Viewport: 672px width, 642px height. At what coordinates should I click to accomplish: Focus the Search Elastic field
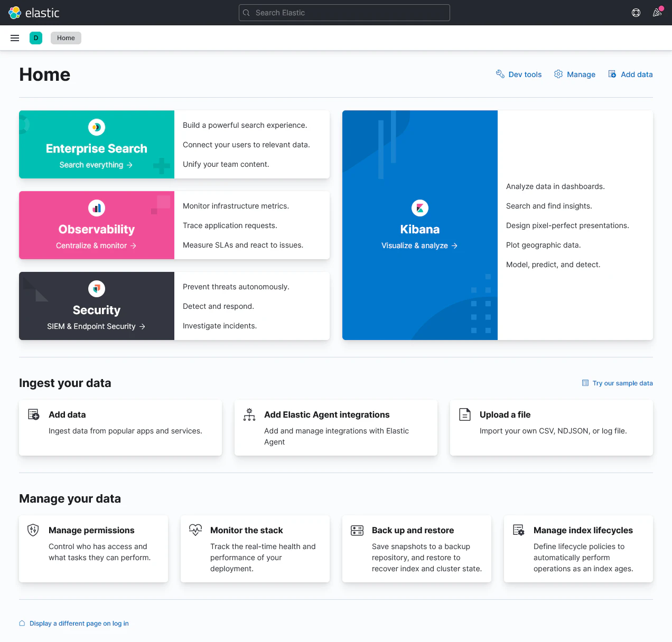click(344, 13)
